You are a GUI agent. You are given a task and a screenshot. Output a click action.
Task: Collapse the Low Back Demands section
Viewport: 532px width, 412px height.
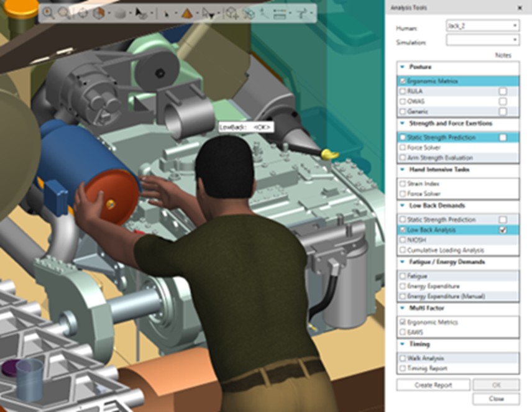tap(402, 205)
